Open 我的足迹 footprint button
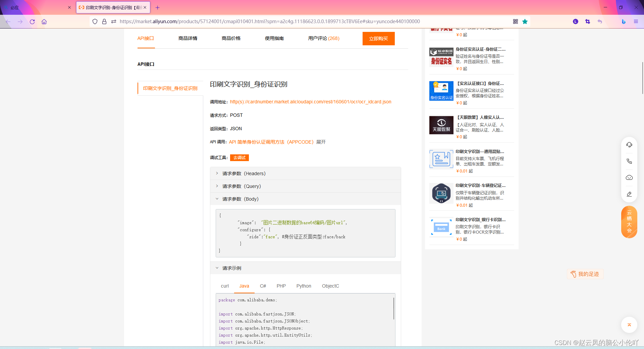The height and width of the screenshot is (349, 644). pos(585,274)
